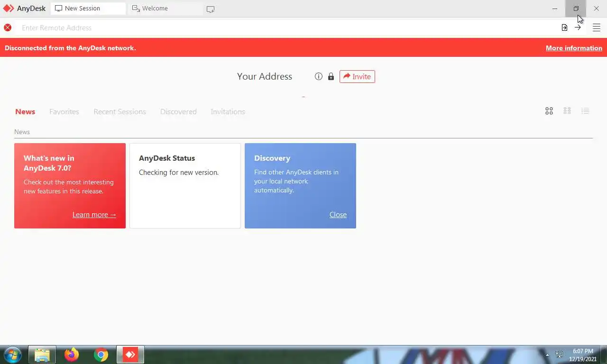The width and height of the screenshot is (607, 364).
Task: Open the Discovered tab
Action: 178,112
